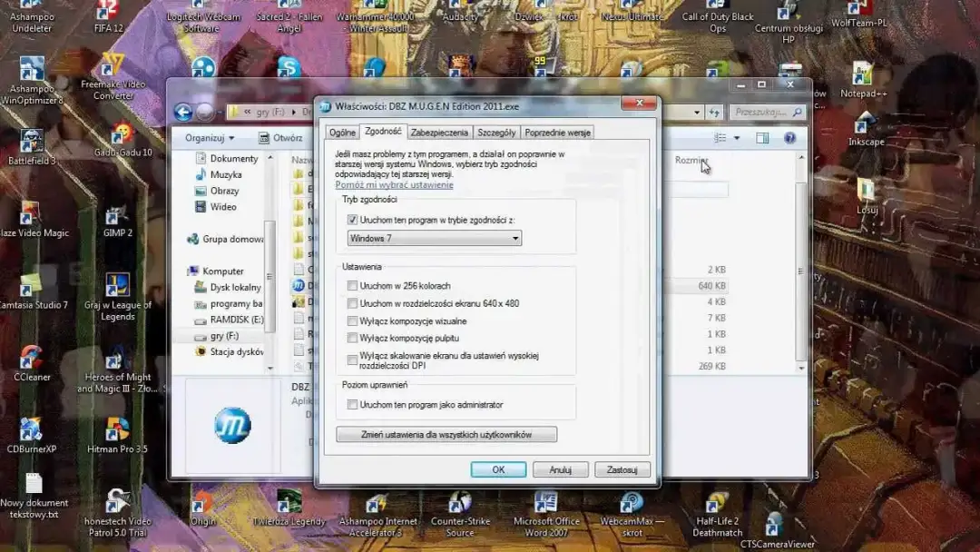Open Notepad++ desktop icon
The width and height of the screenshot is (980, 552).
click(x=861, y=76)
